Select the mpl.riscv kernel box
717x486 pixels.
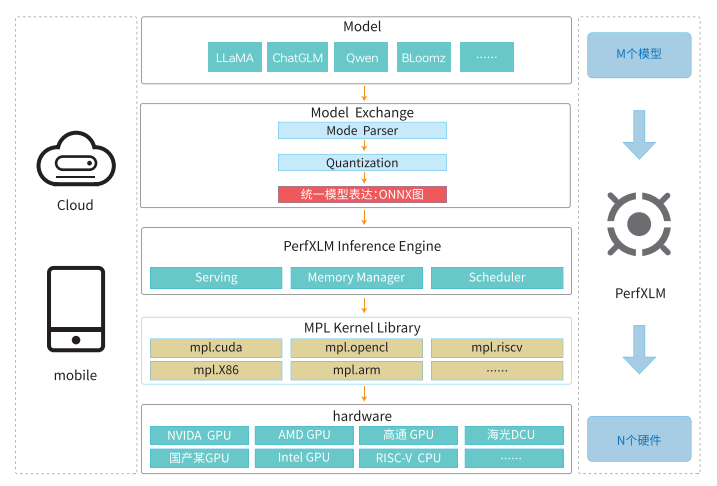click(x=497, y=348)
